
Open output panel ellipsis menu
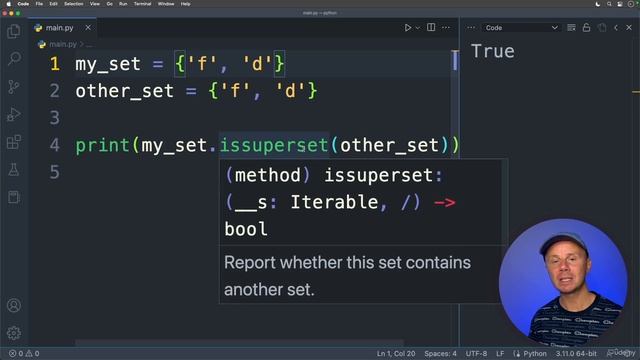[x=471, y=28]
